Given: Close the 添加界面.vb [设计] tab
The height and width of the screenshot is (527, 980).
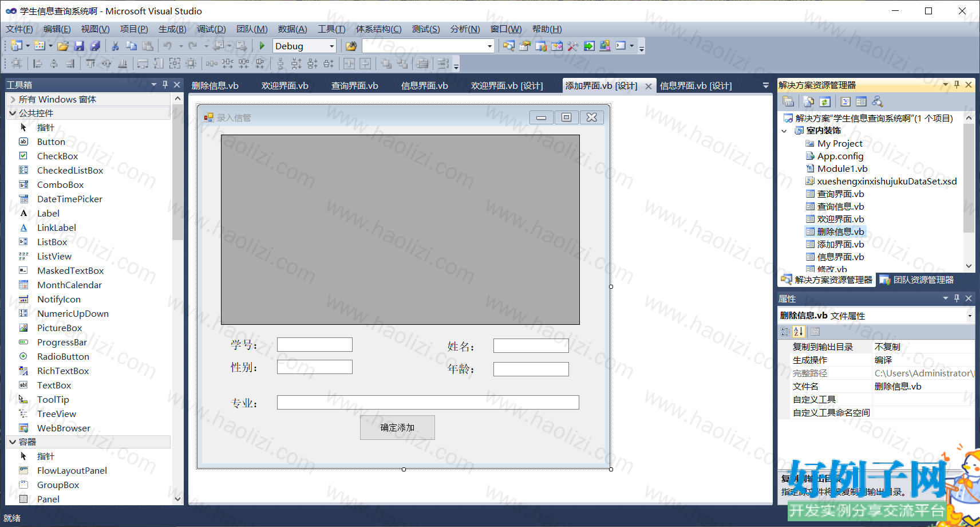Looking at the screenshot, I should 649,86.
